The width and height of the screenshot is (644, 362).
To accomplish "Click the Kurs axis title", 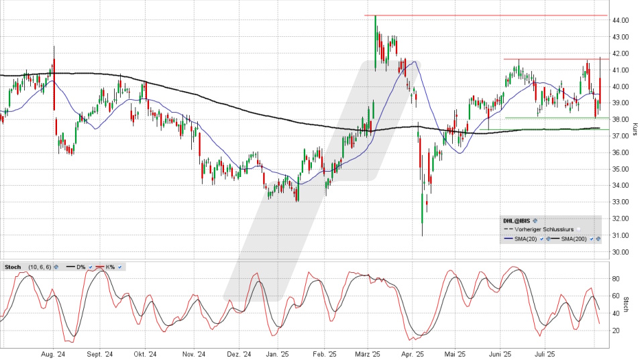I will pyautogui.click(x=635, y=129).
